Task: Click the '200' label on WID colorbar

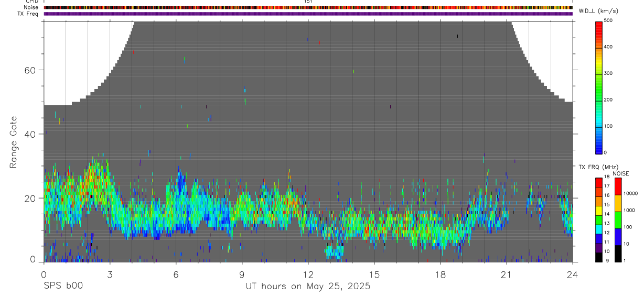Action: point(608,100)
